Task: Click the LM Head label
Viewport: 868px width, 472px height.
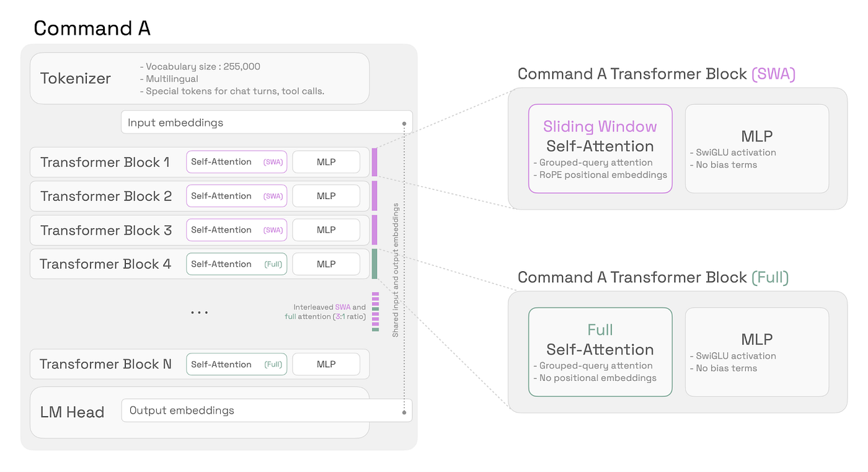Action: [x=72, y=412]
